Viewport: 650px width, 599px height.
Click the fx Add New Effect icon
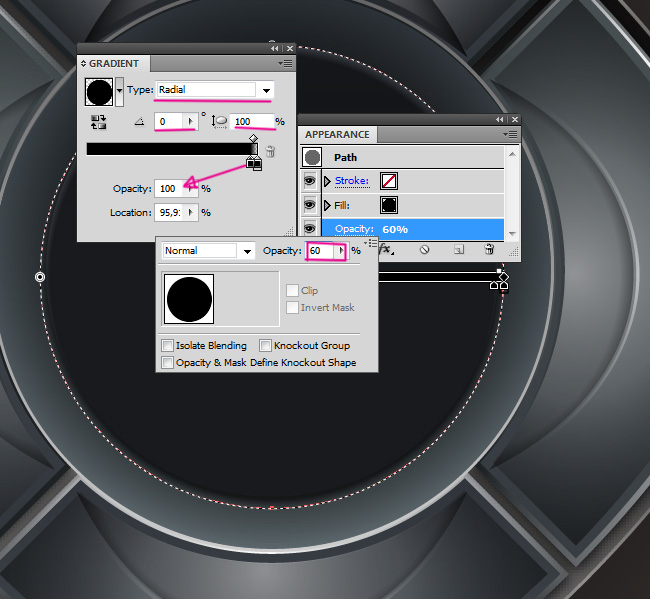(x=386, y=250)
